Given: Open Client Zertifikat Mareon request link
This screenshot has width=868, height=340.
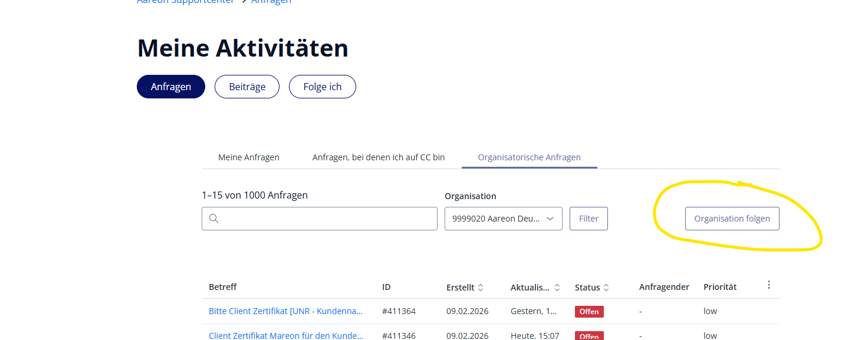Looking at the screenshot, I should (286, 335).
